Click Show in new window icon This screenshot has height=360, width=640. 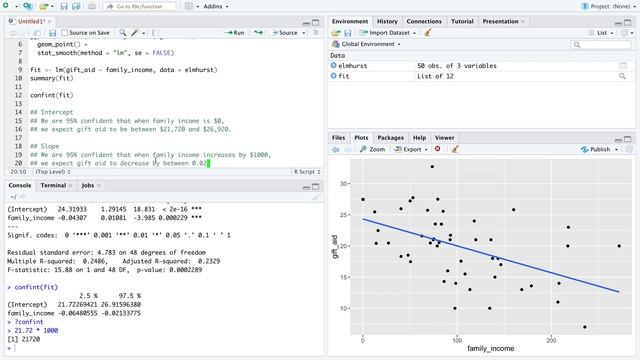[37, 33]
